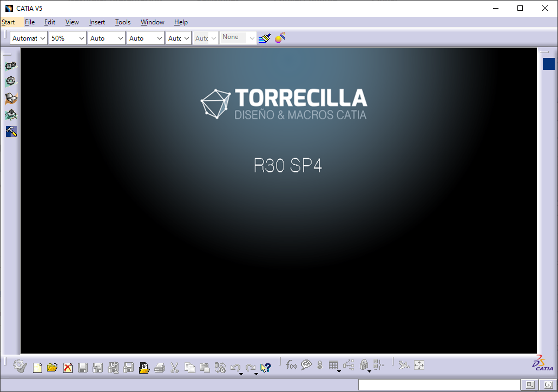Click the Undo arrow icon
The image size is (558, 392).
coord(235,367)
